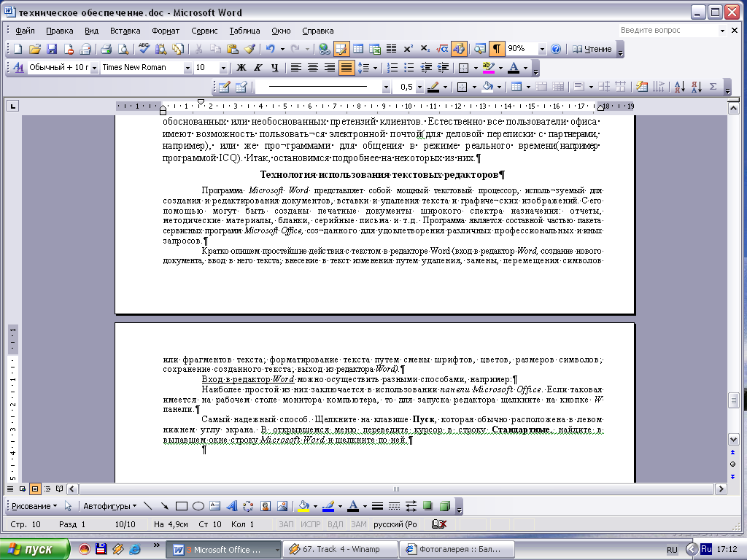Click the Cut scissors icon

point(198,49)
